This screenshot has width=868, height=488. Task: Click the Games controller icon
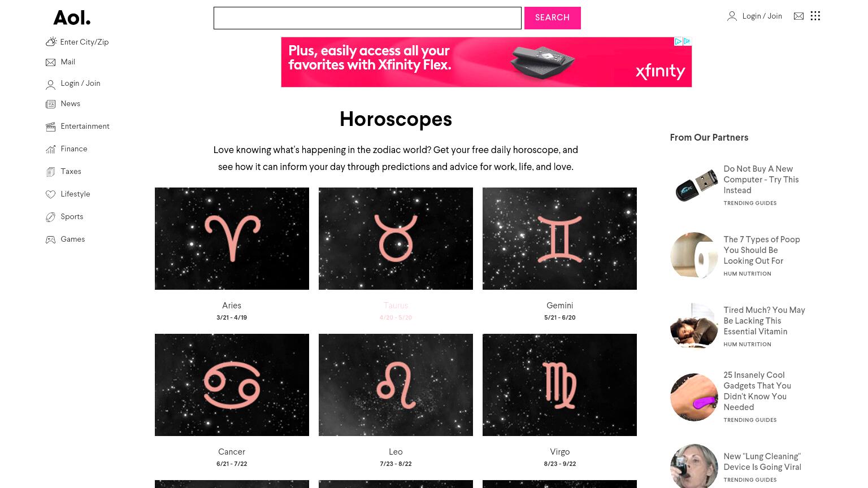(x=50, y=239)
